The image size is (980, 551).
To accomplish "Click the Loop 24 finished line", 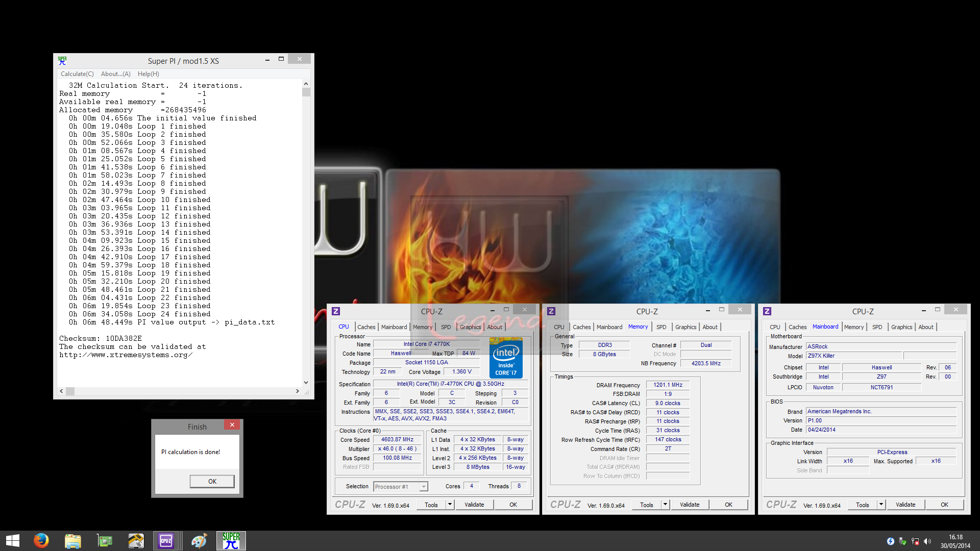I will pyautogui.click(x=140, y=314).
